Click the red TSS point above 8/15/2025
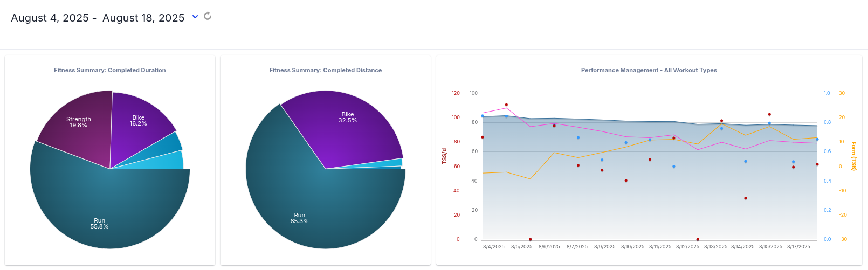Image resolution: width=868 pixels, height=270 pixels. pyautogui.click(x=769, y=114)
